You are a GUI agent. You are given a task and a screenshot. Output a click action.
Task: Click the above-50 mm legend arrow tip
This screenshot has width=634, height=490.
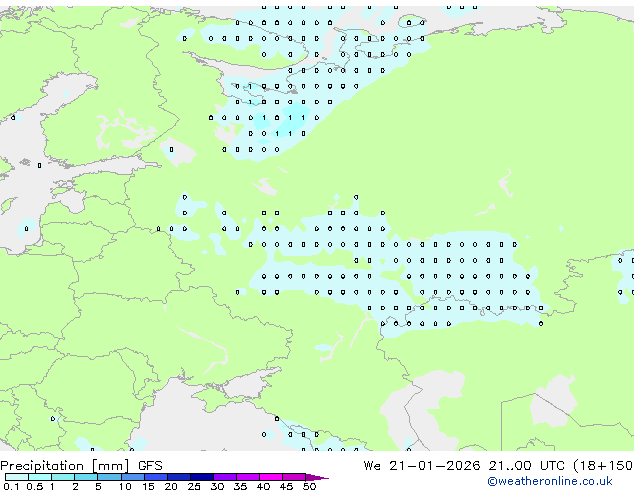(317, 477)
